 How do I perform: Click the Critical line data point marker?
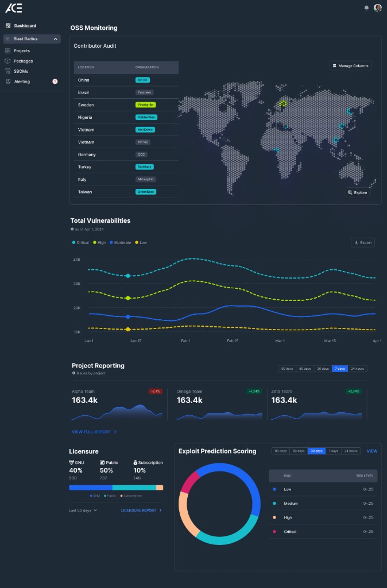[x=128, y=276]
